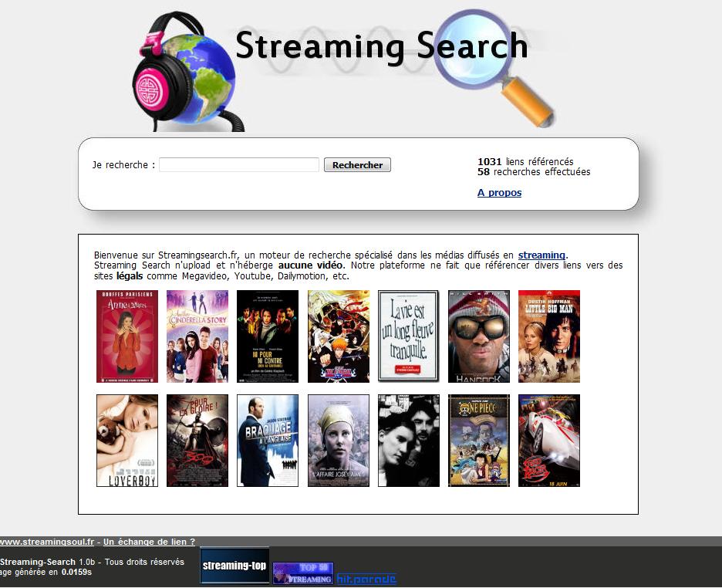Open the Little Big Man poster

tap(548, 336)
